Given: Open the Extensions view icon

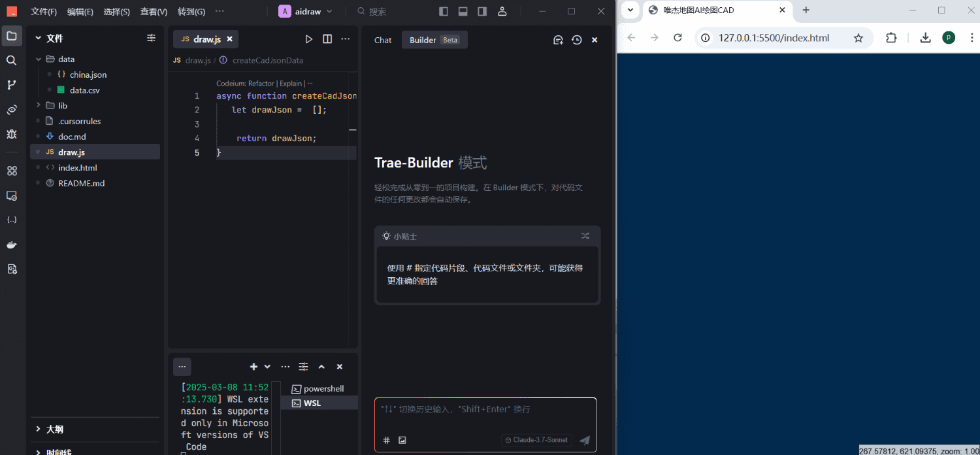Looking at the screenshot, I should (12, 171).
